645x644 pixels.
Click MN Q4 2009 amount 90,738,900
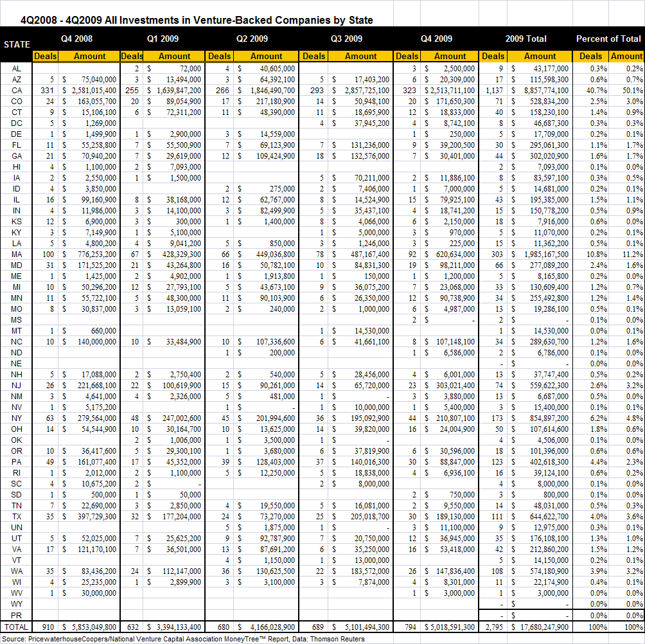click(457, 298)
